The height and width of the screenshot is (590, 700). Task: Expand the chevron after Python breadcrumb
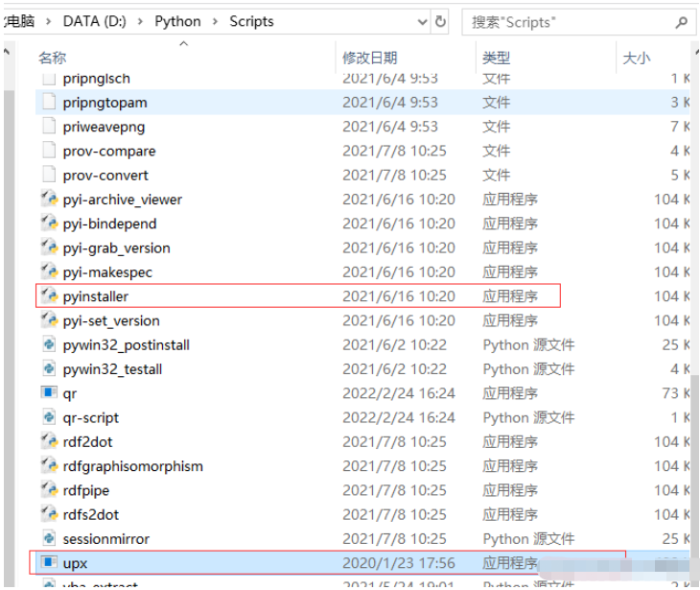pyautogui.click(x=215, y=21)
